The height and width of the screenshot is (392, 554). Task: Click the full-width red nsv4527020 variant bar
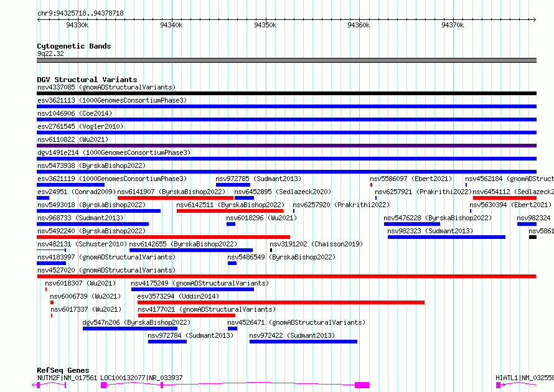tap(286, 276)
